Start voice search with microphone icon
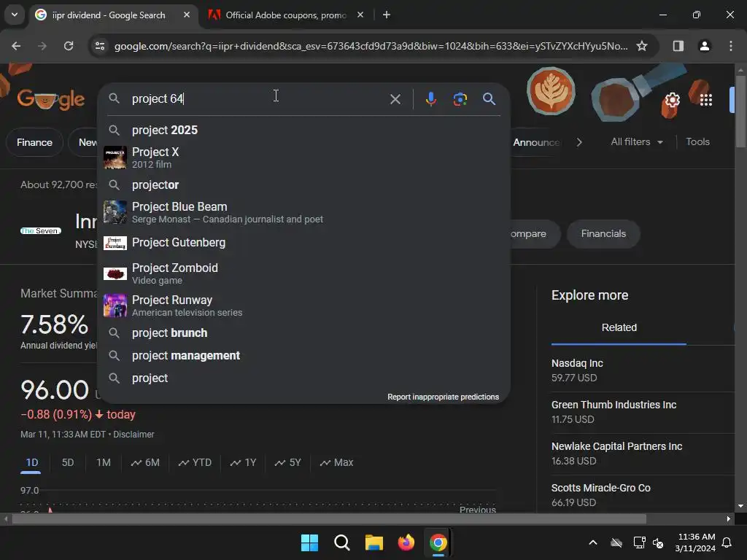Screen dimensions: 747x560 click(430, 99)
